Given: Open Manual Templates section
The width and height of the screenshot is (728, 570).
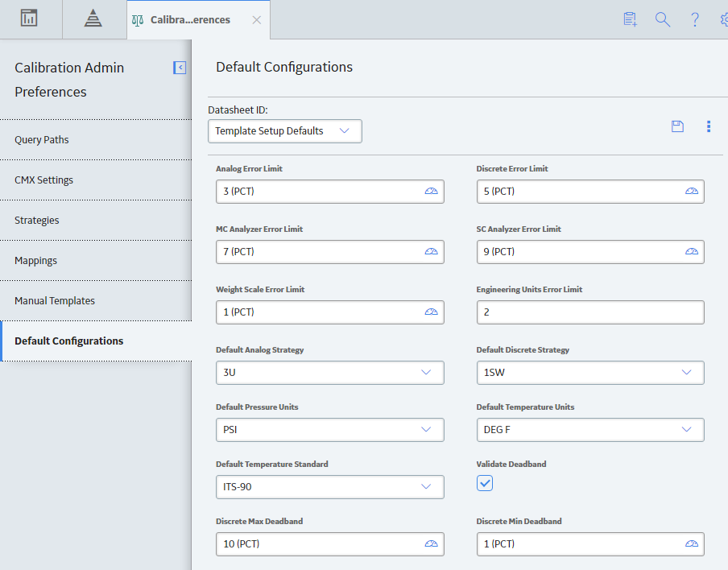Looking at the screenshot, I should pyautogui.click(x=96, y=301).
